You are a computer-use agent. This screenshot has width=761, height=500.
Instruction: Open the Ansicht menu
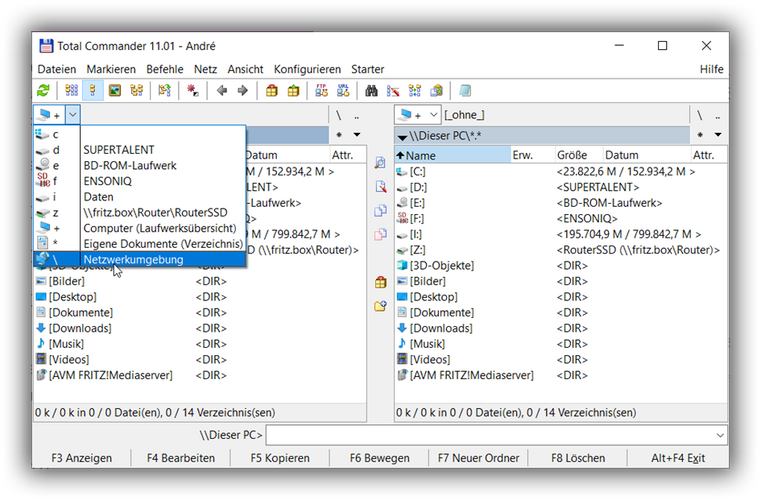[245, 69]
